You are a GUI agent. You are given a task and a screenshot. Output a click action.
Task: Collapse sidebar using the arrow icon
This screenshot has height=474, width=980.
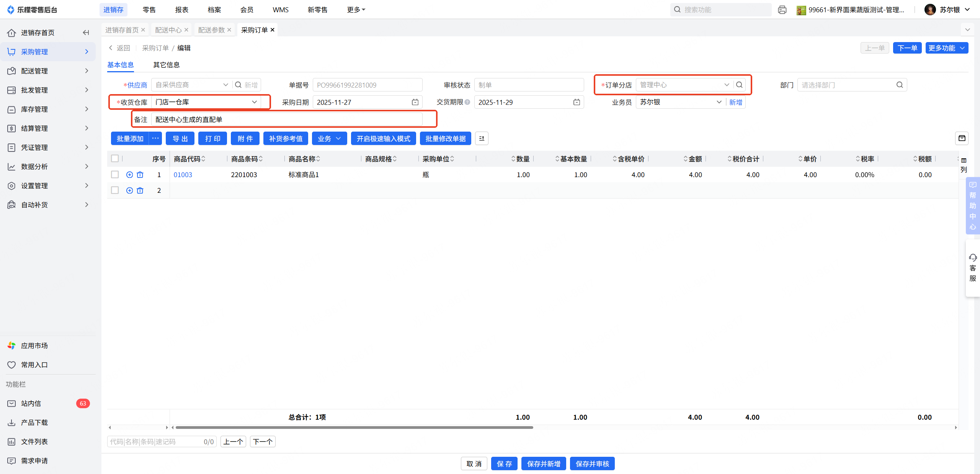click(86, 33)
